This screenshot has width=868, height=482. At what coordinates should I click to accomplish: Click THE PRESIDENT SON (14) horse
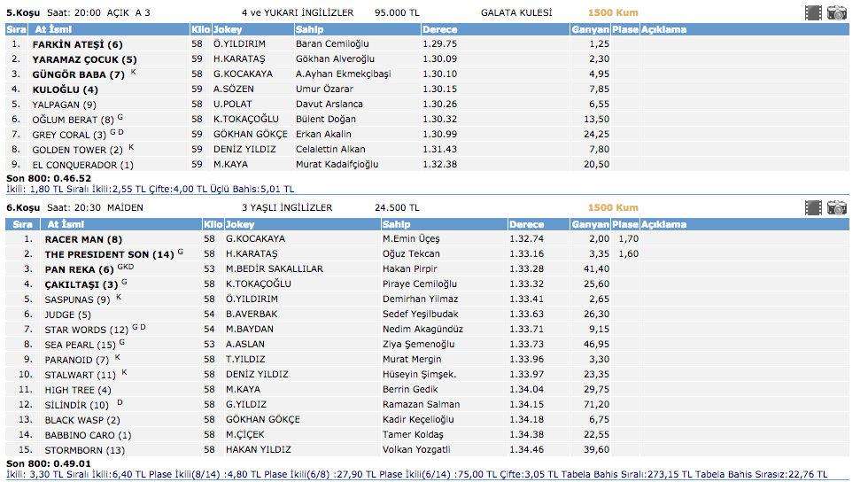110,254
